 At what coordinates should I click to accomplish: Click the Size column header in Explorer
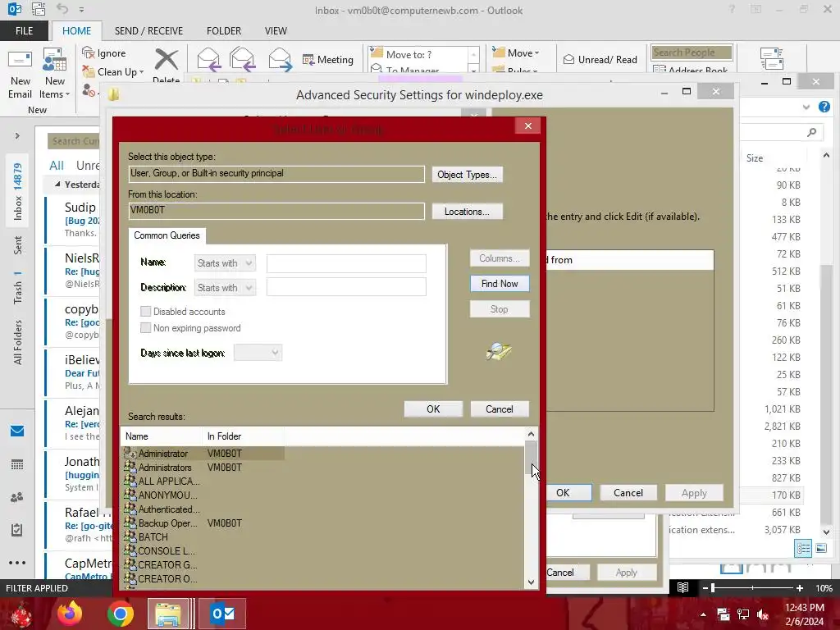pos(755,158)
